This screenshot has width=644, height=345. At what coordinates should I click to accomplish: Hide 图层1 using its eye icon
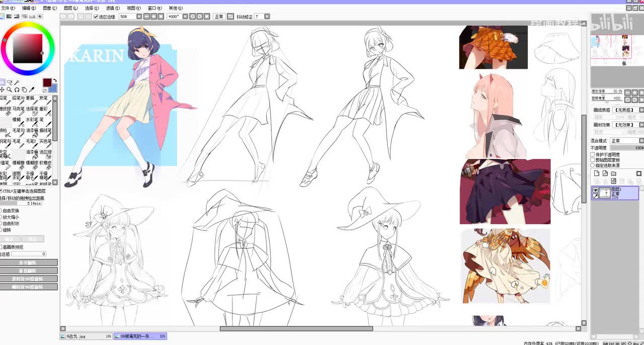click(x=596, y=190)
